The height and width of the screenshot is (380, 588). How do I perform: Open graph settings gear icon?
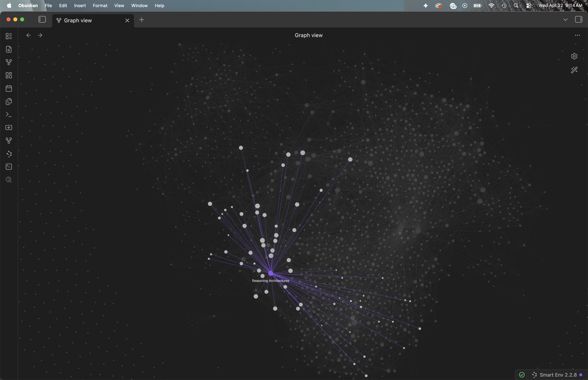pos(574,56)
